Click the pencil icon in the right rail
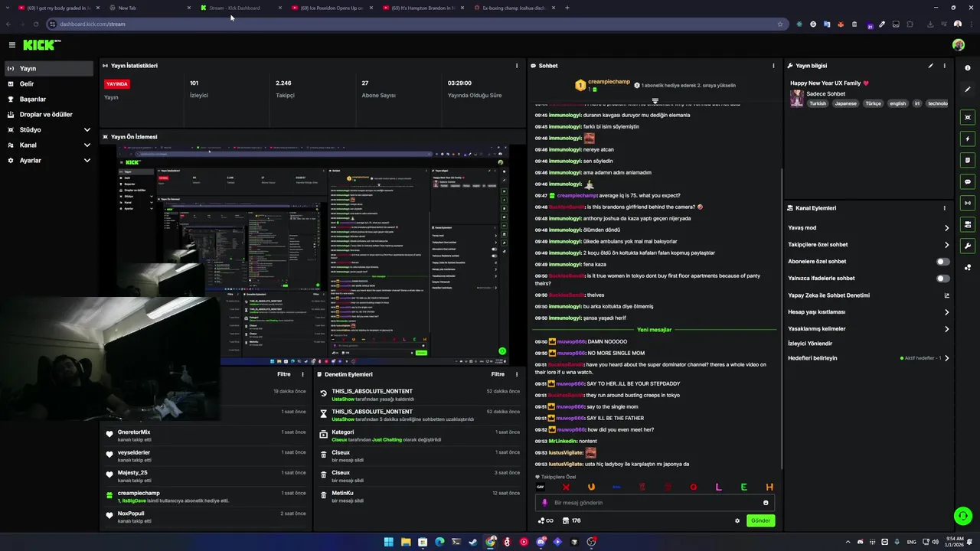The image size is (980, 551). pos(968,90)
